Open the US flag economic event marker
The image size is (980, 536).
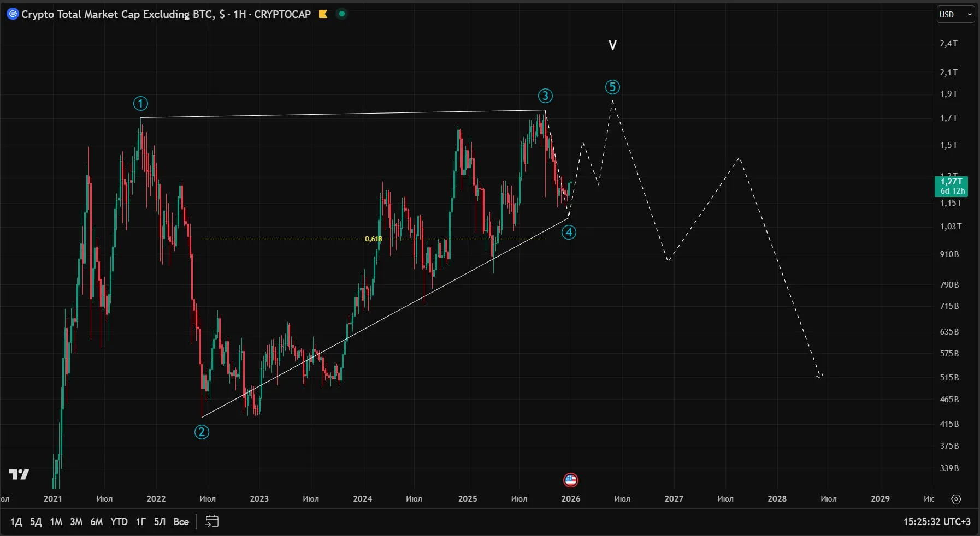pos(571,480)
